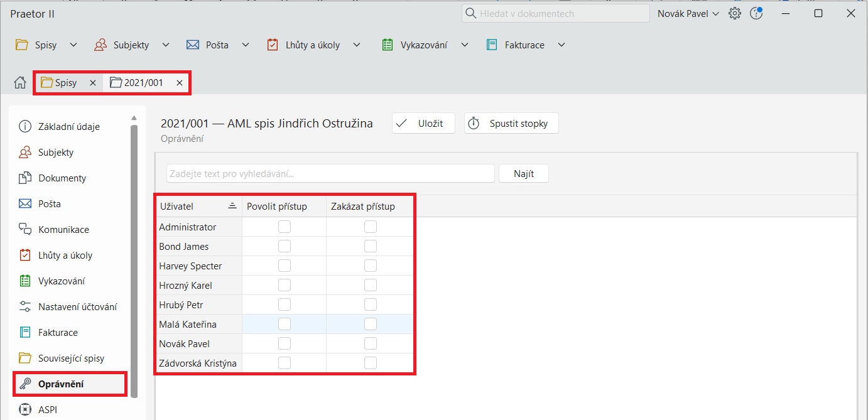Screen dimensions: 868x420
Task: Expand the Fakturace toolbar dropdown
Action: coord(561,45)
